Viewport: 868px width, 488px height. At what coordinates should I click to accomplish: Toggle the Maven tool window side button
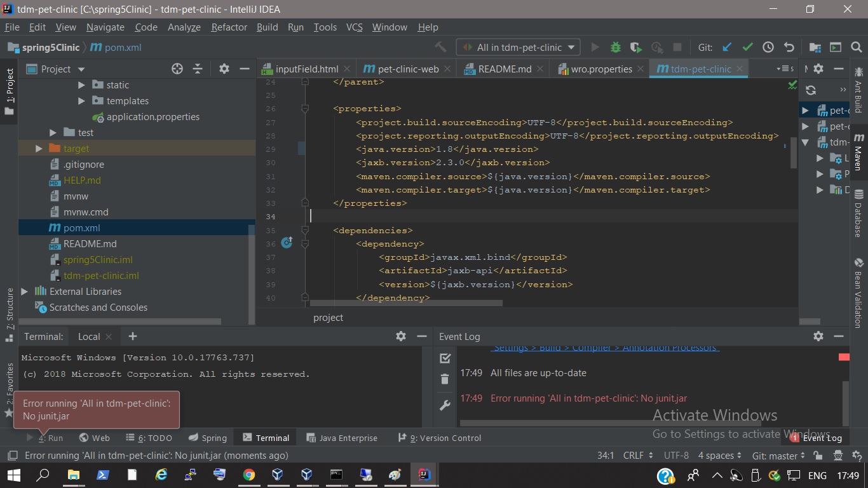tap(859, 152)
